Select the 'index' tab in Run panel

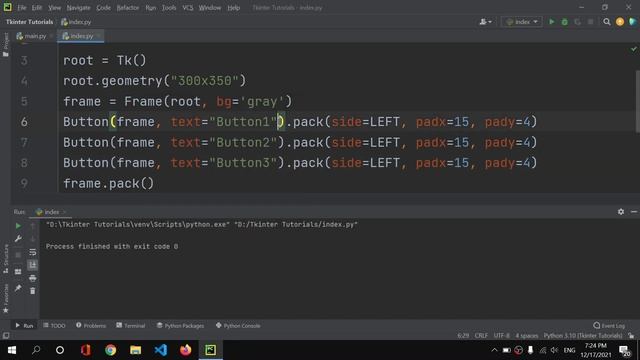51,211
